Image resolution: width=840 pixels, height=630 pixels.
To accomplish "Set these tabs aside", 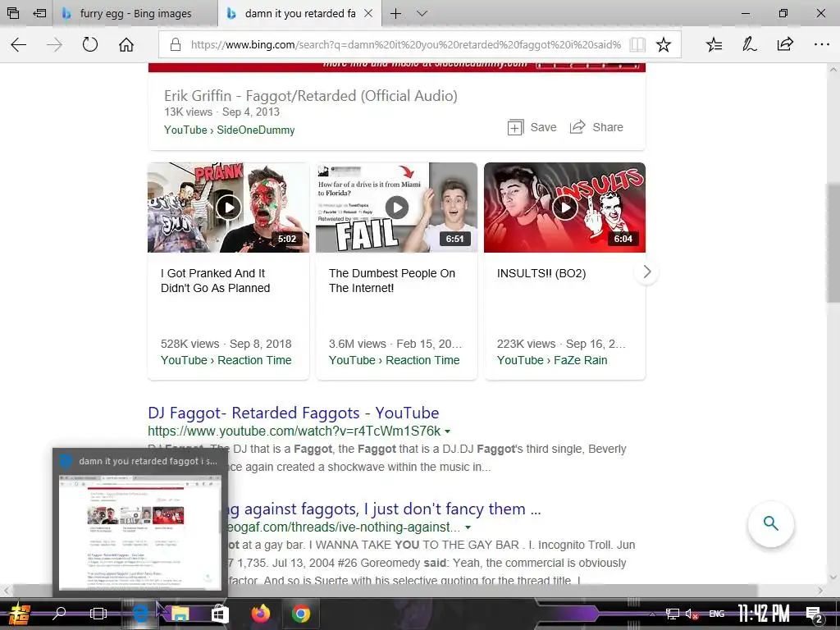I will [39, 13].
